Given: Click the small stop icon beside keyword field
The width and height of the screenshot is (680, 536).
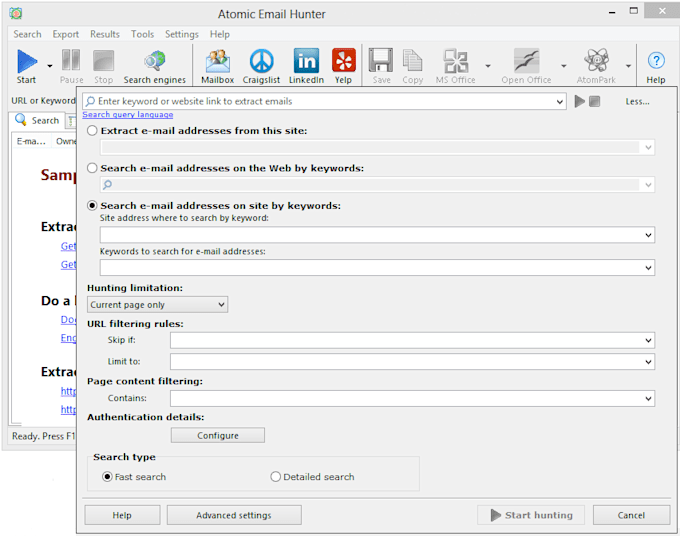Looking at the screenshot, I should coord(595,101).
